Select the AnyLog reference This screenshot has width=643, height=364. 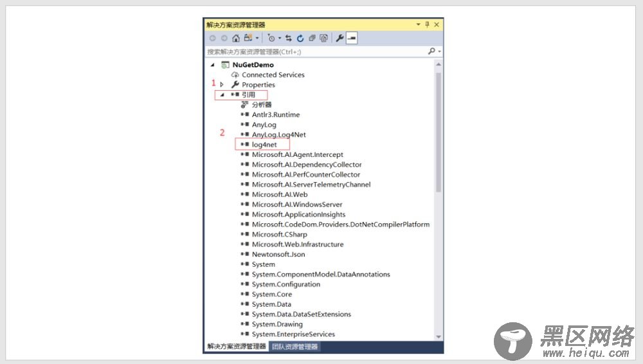click(264, 125)
